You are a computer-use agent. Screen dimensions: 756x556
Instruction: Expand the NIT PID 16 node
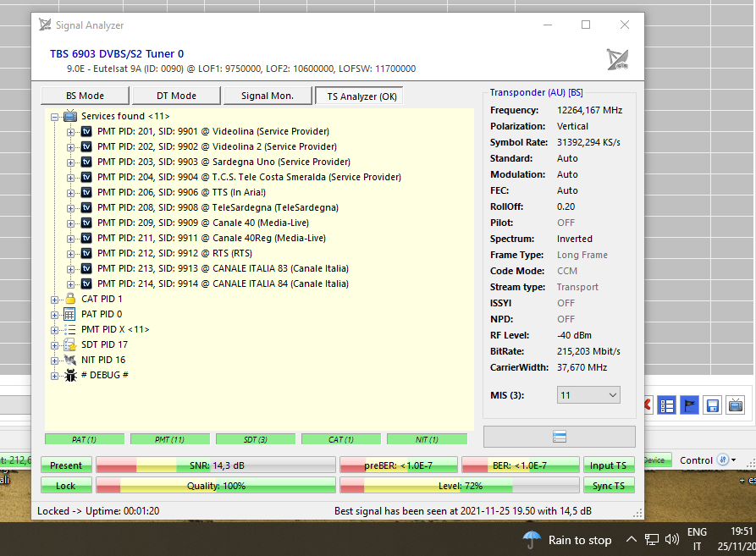54,361
